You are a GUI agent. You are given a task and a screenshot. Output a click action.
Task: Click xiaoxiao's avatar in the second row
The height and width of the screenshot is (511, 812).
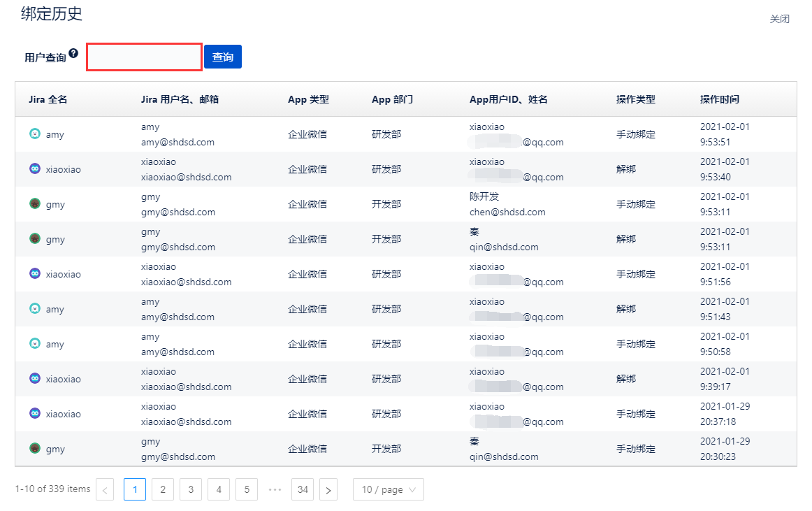click(x=35, y=169)
